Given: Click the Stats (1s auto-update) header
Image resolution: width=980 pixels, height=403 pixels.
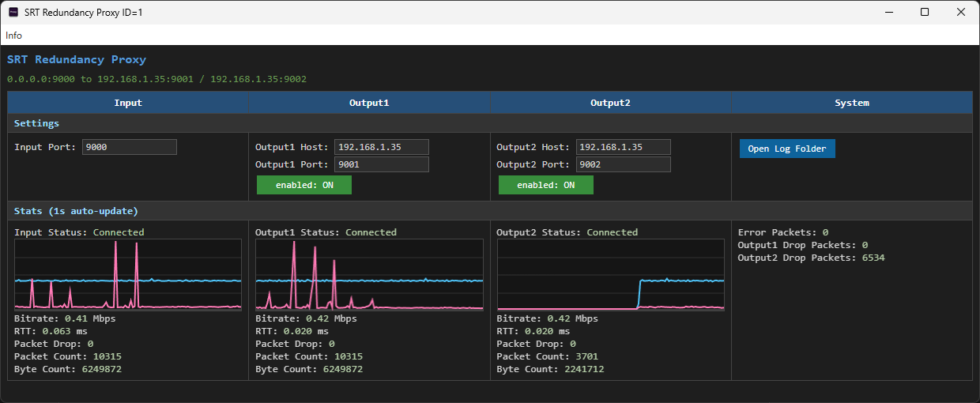Looking at the screenshot, I should (x=490, y=211).
